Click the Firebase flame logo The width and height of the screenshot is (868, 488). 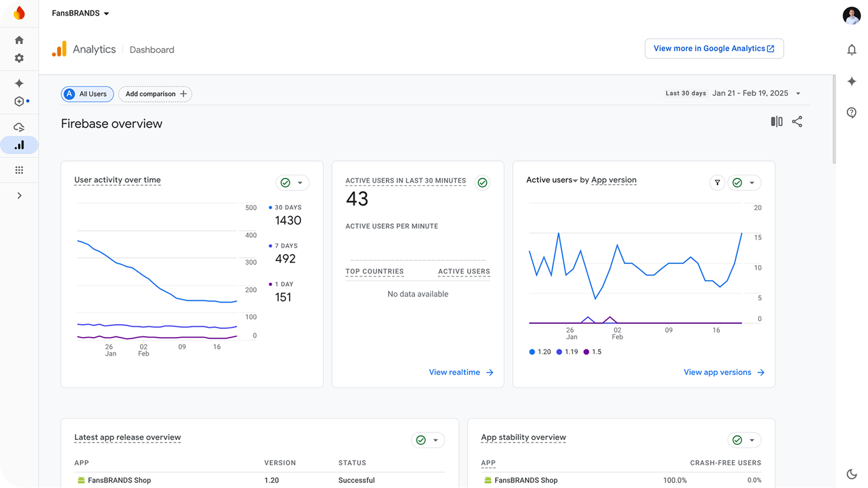(x=19, y=12)
